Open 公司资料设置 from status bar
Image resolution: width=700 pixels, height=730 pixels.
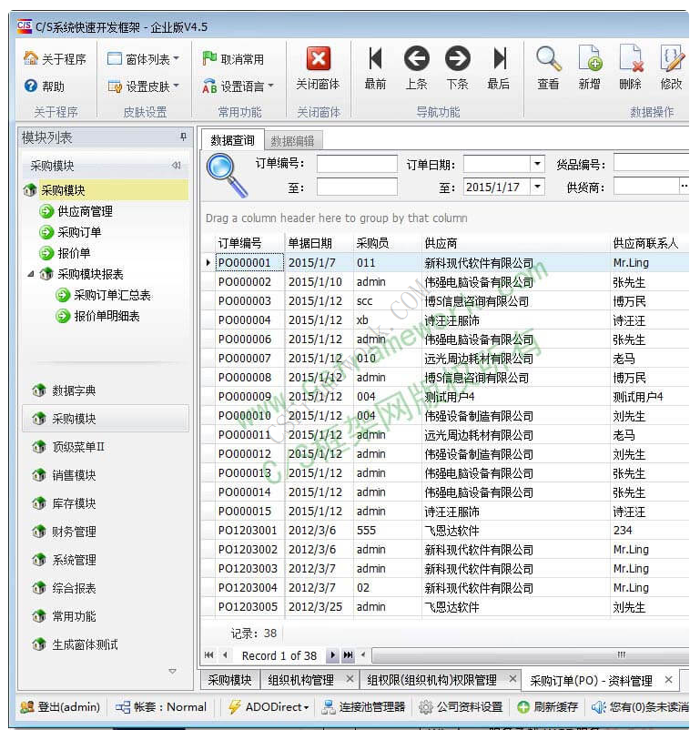tap(462, 706)
